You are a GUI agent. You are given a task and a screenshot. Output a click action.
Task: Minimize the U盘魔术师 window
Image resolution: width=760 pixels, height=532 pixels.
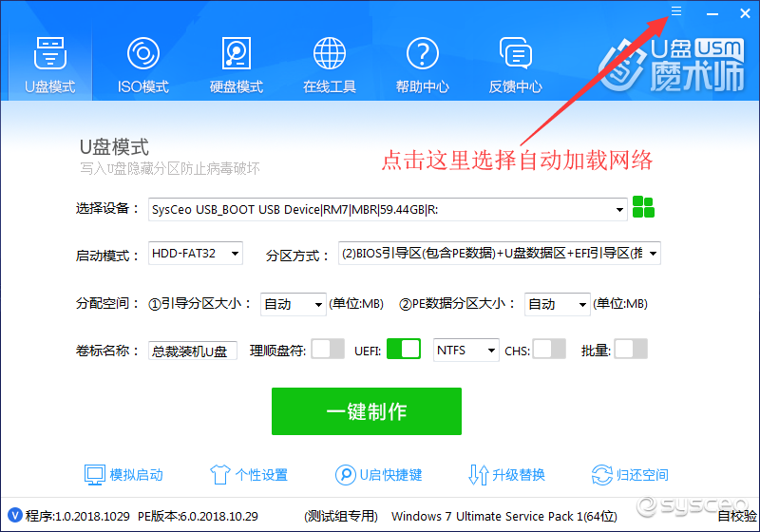(x=712, y=13)
